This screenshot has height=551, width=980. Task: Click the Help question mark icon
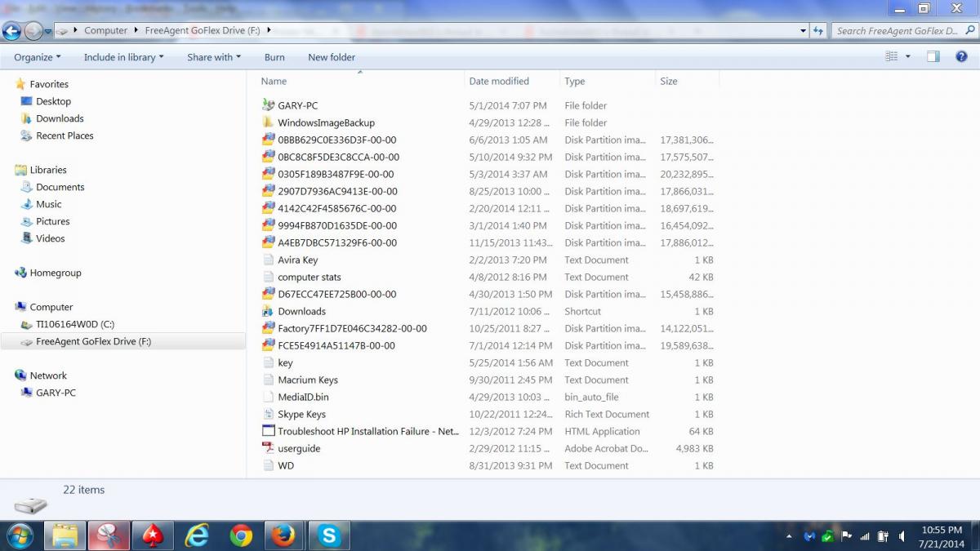tap(961, 56)
